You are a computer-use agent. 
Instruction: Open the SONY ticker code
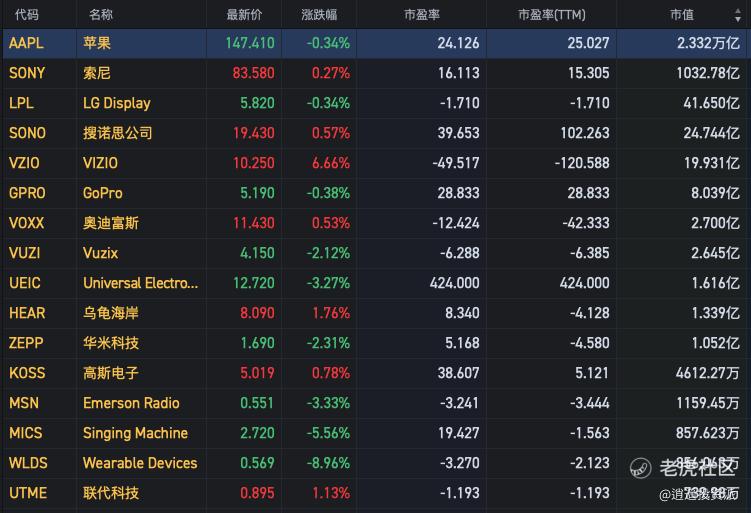[x=27, y=73]
